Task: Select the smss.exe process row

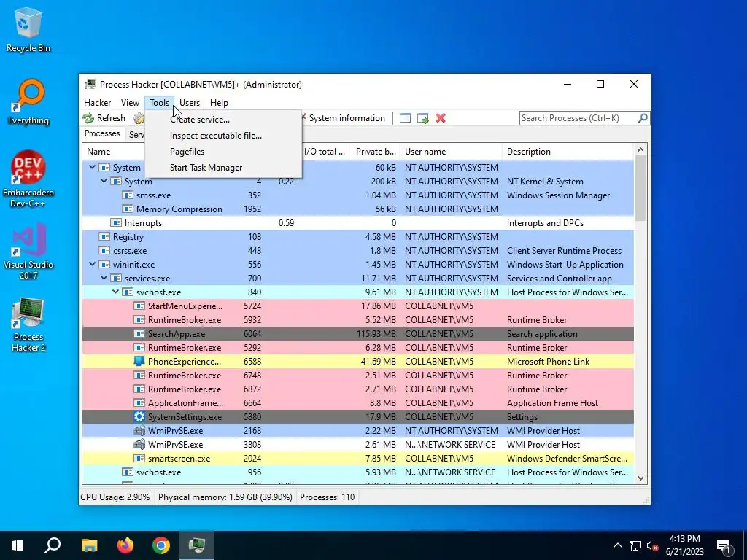Action: click(x=357, y=195)
